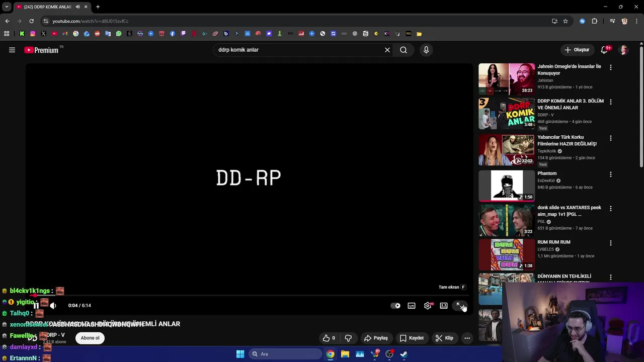Open the account avatar menu
644x362 pixels.
click(x=624, y=50)
